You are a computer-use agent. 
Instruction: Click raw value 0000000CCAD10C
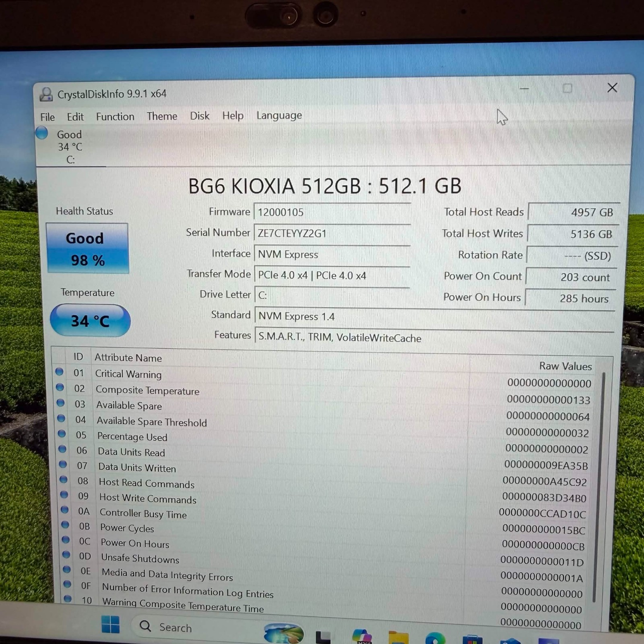click(x=542, y=513)
